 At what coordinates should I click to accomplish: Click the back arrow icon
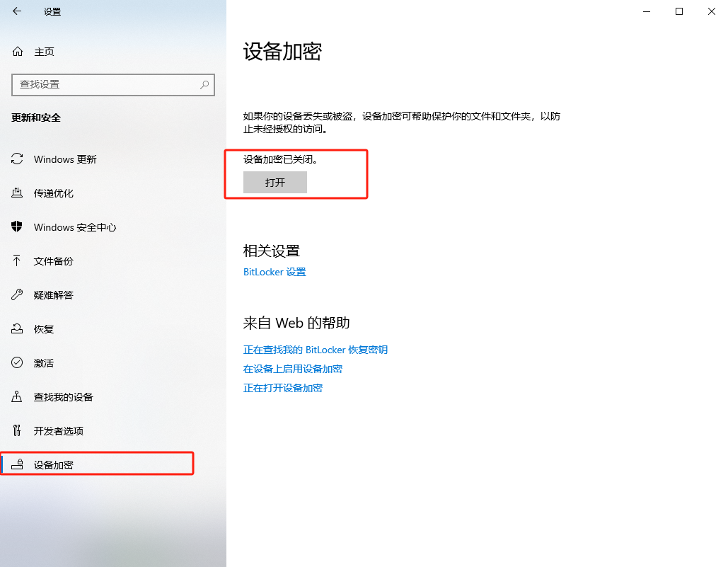(17, 11)
